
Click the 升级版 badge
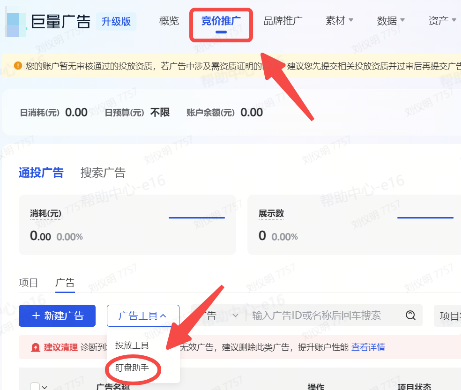[116, 22]
